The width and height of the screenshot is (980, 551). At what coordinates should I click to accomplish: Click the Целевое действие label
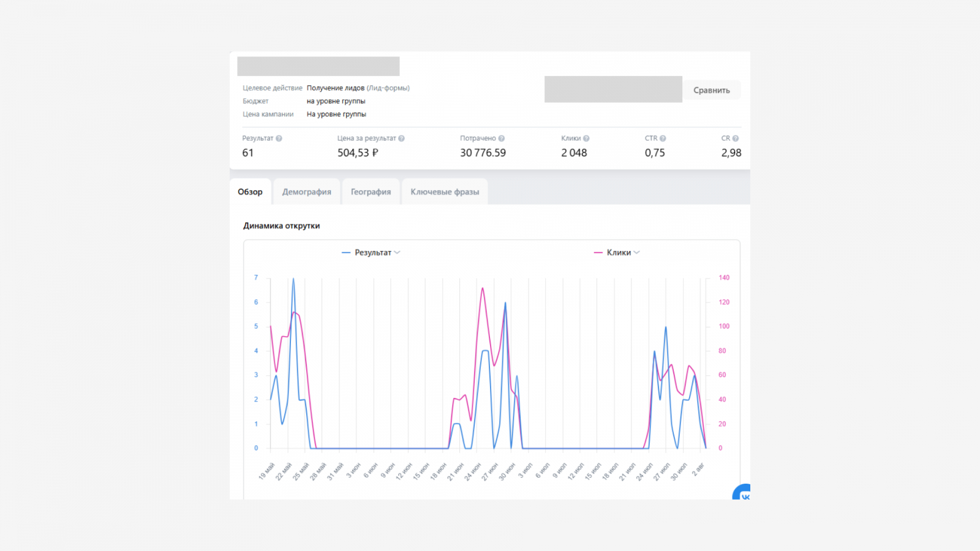click(273, 88)
